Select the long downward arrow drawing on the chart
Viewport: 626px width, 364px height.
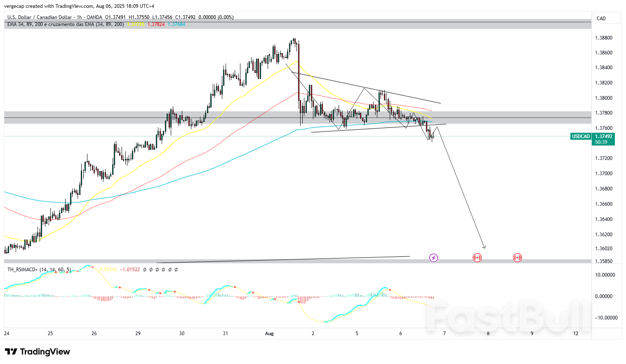coord(462,186)
